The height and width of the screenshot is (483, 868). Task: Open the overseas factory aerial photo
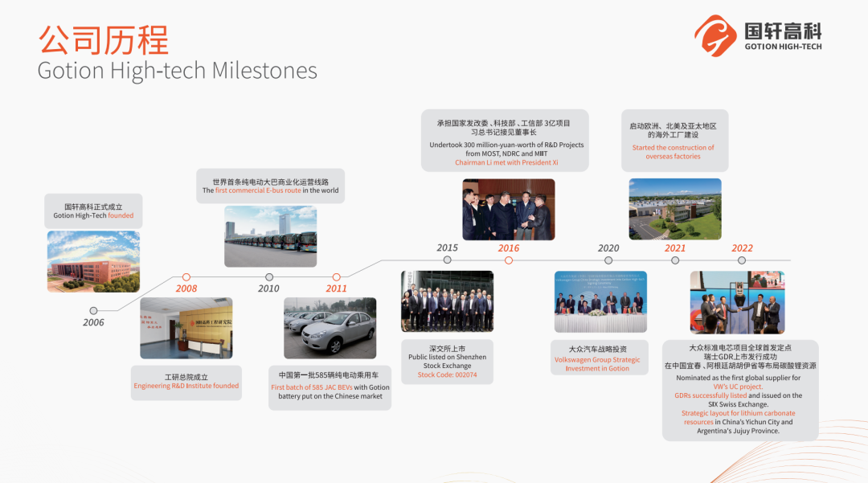[675, 209]
